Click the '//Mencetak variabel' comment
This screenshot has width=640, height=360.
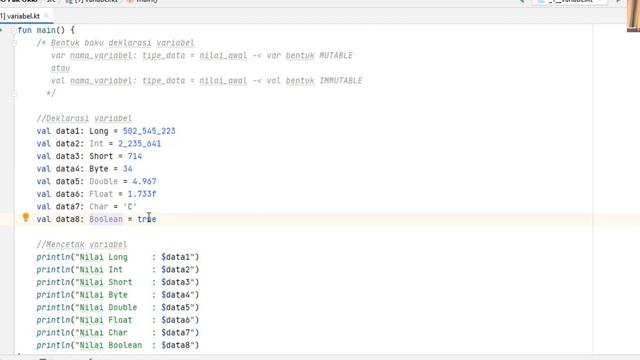(x=82, y=244)
